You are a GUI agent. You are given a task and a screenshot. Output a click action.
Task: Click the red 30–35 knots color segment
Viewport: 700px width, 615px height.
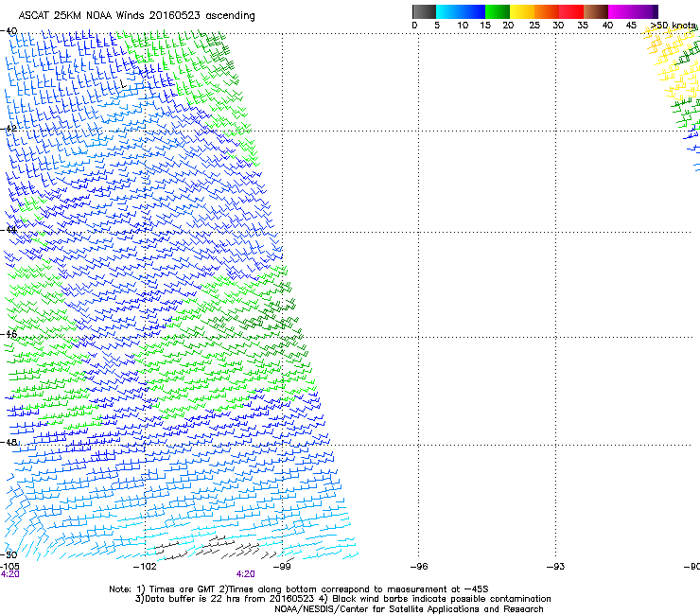pyautogui.click(x=571, y=11)
